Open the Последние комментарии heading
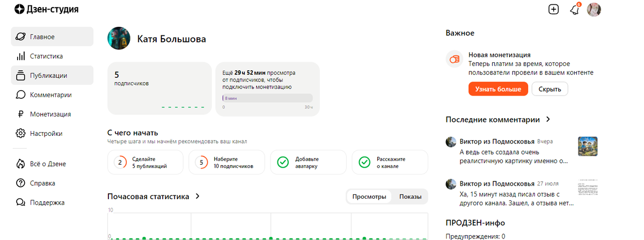The height and width of the screenshot is (240, 644). (x=493, y=119)
